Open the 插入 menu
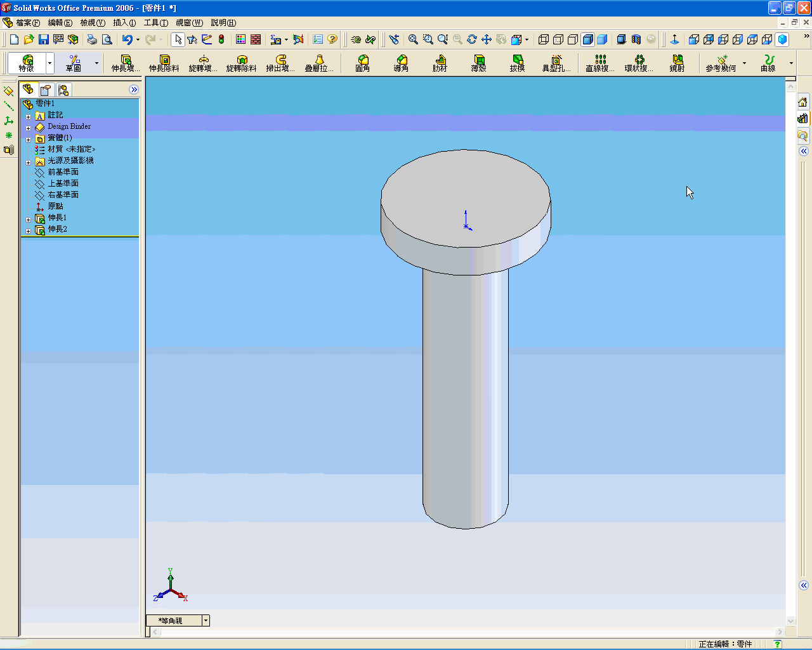The image size is (812, 650). [x=124, y=23]
